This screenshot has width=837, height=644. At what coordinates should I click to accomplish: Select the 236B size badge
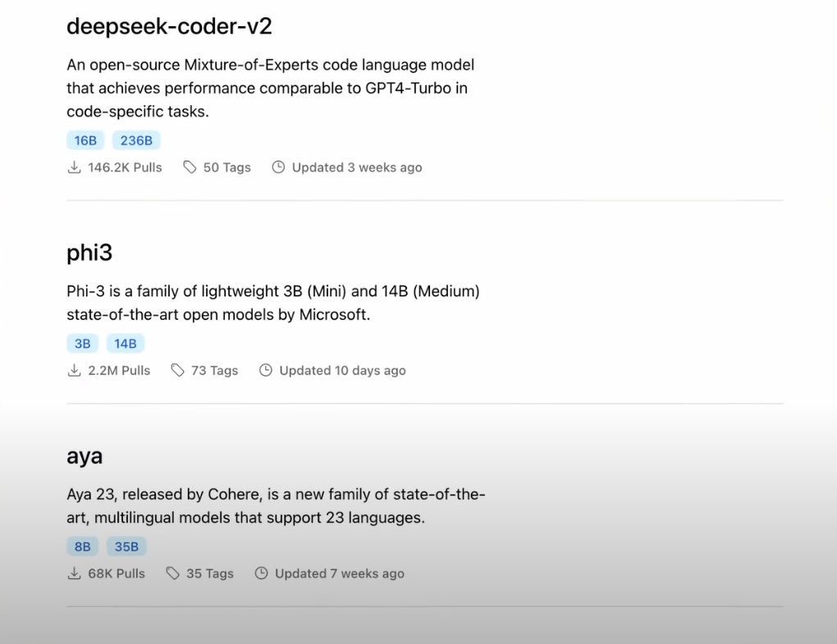pos(136,140)
